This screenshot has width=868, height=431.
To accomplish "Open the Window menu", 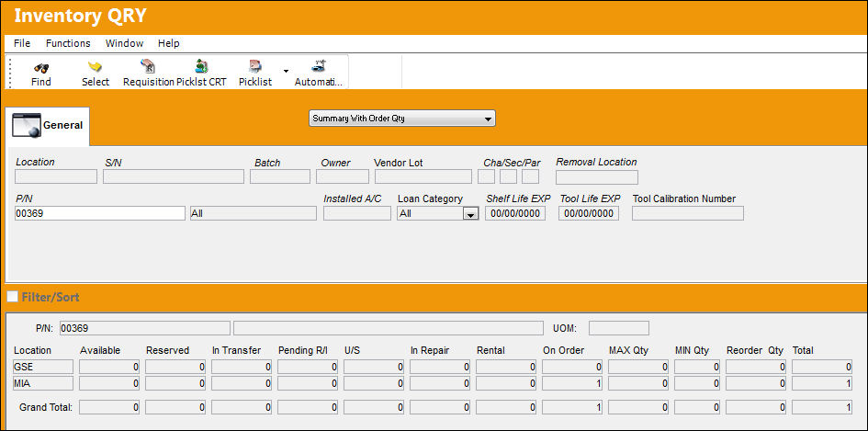I will [x=125, y=43].
